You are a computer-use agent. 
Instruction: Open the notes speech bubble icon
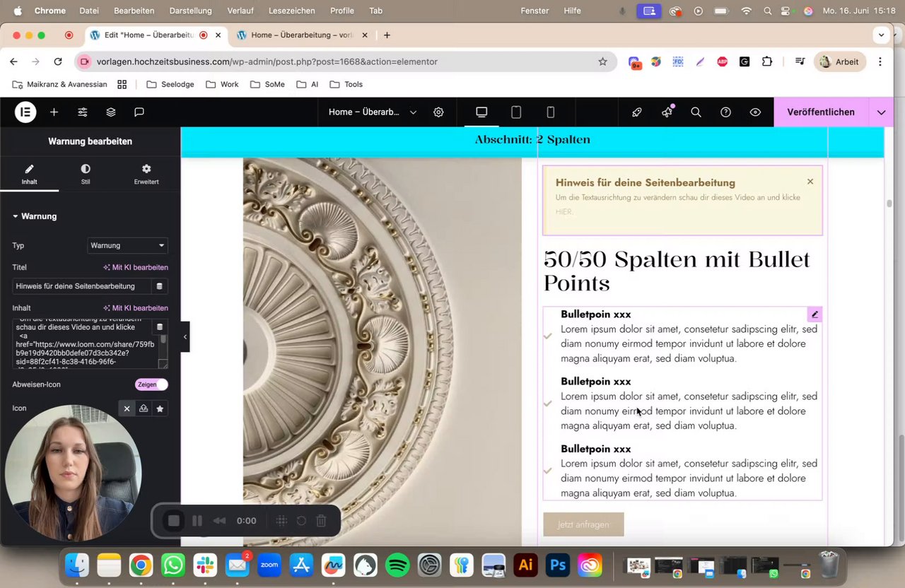pos(139,112)
